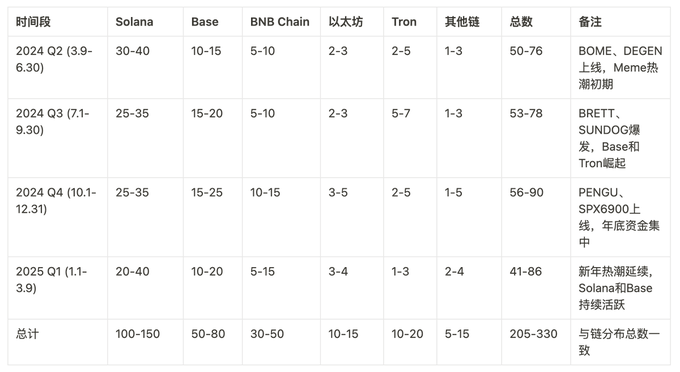Select the BNB Chain column header
Screen dimensions: 680x372
tap(280, 22)
